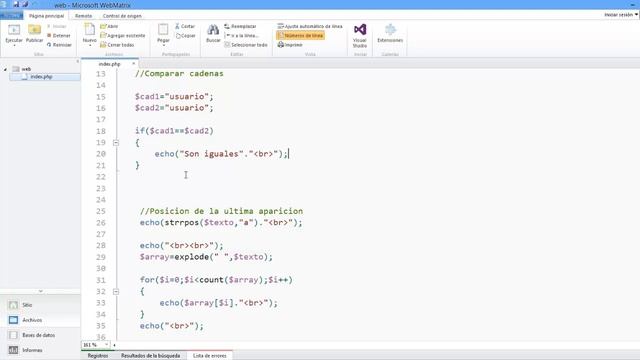Open Resultados de la búsqueda tab
The image size is (640, 360).
(x=150, y=356)
